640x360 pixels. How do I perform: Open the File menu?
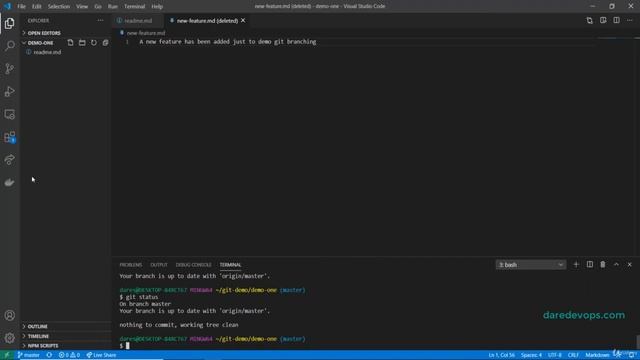[22, 6]
